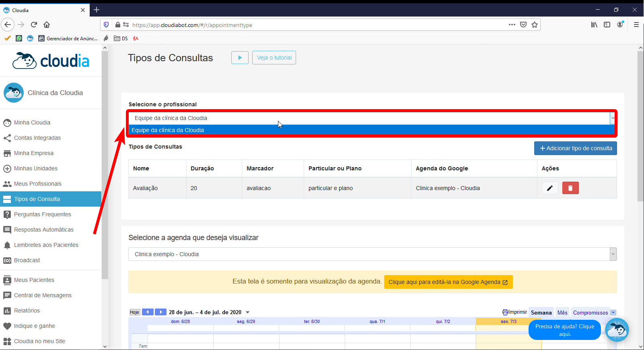Open the Cloudia chatbot avatar
644x350 pixels.
click(x=617, y=330)
